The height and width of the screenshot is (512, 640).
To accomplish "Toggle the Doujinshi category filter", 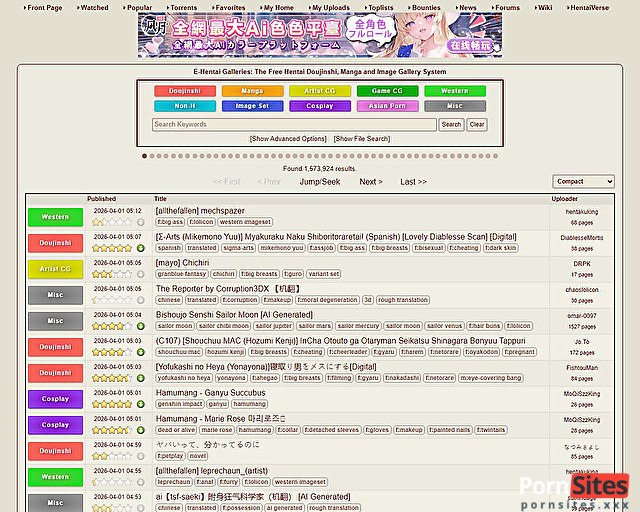I will click(185, 91).
